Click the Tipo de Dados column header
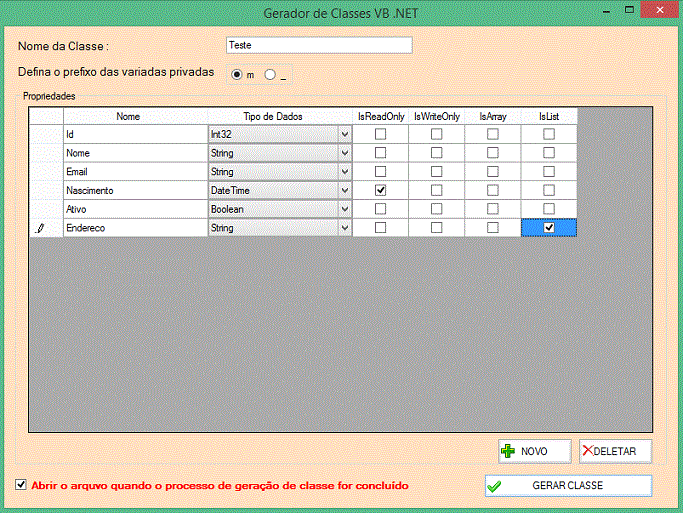 tap(280, 116)
